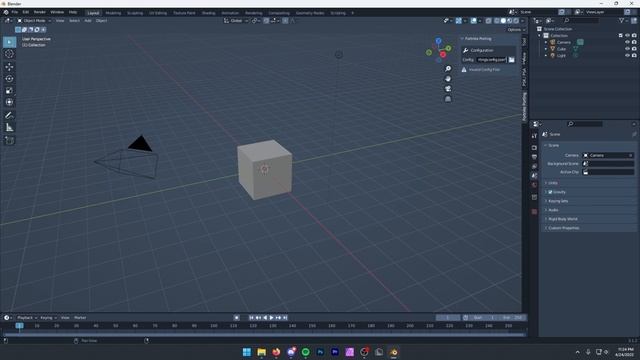
Task: Toggle the Gravity checkbox
Action: click(x=550, y=192)
